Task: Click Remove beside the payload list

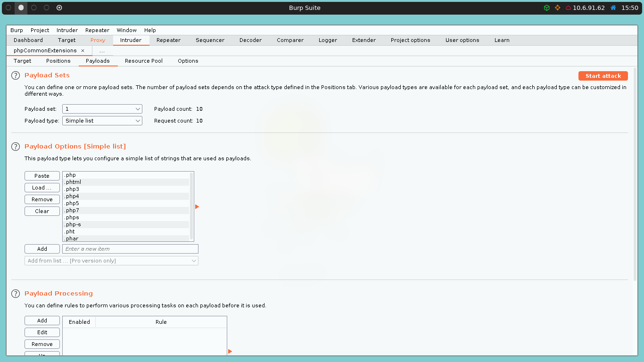Action: pos(42,199)
